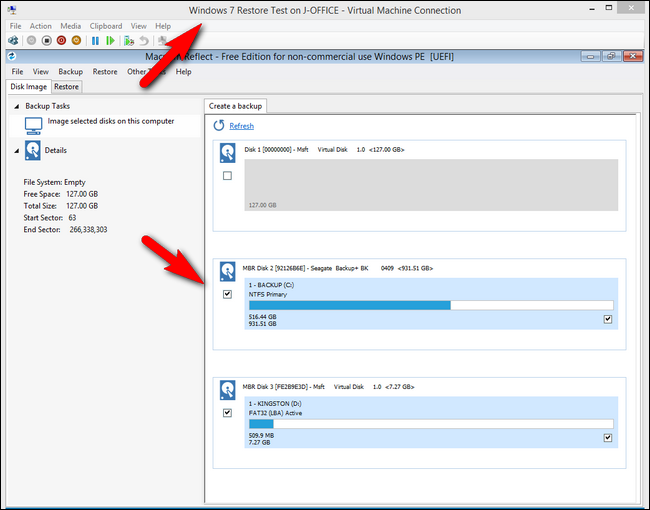
Task: Click the Virtual Machine Connection title icon
Action: (x=12, y=10)
